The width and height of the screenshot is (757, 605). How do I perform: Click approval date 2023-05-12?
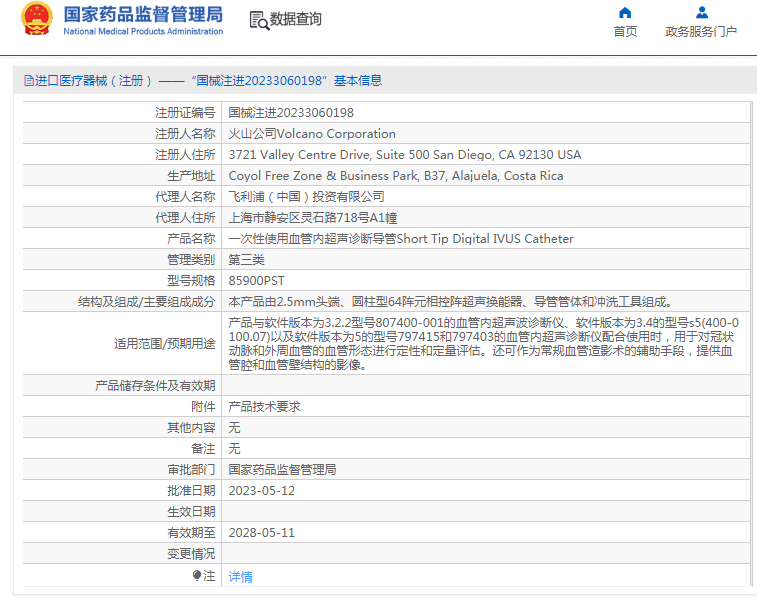[x=262, y=491]
